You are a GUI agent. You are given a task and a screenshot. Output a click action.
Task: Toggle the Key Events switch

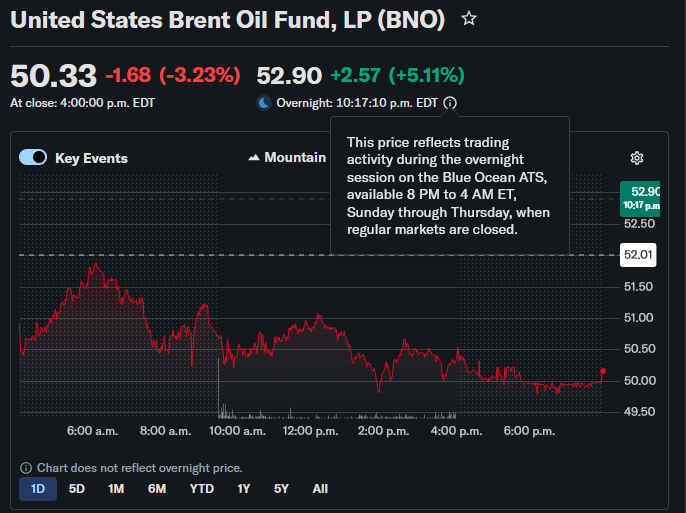[33, 157]
